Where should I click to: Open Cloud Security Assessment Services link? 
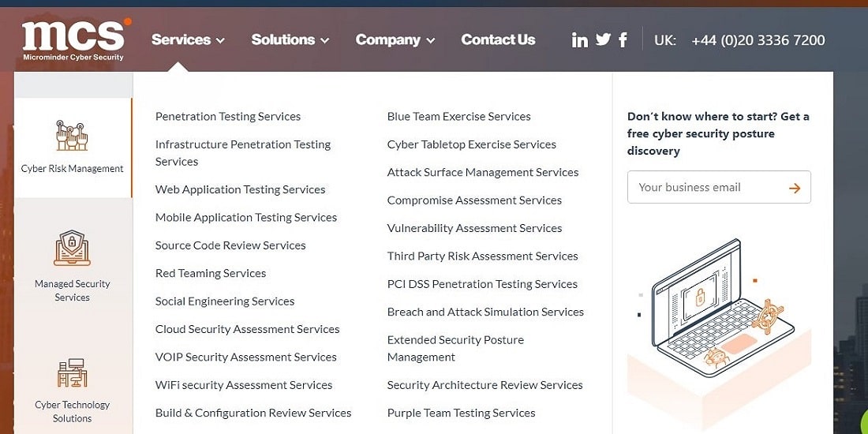click(x=247, y=329)
